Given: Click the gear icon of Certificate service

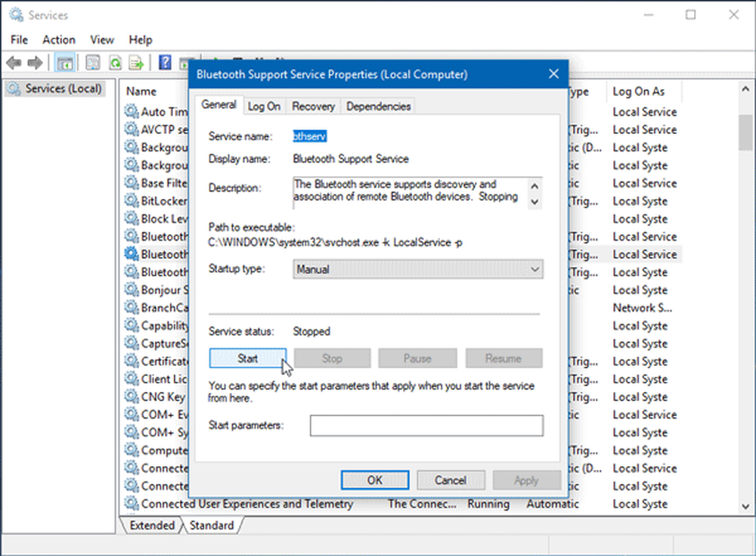Looking at the screenshot, I should (x=131, y=361).
